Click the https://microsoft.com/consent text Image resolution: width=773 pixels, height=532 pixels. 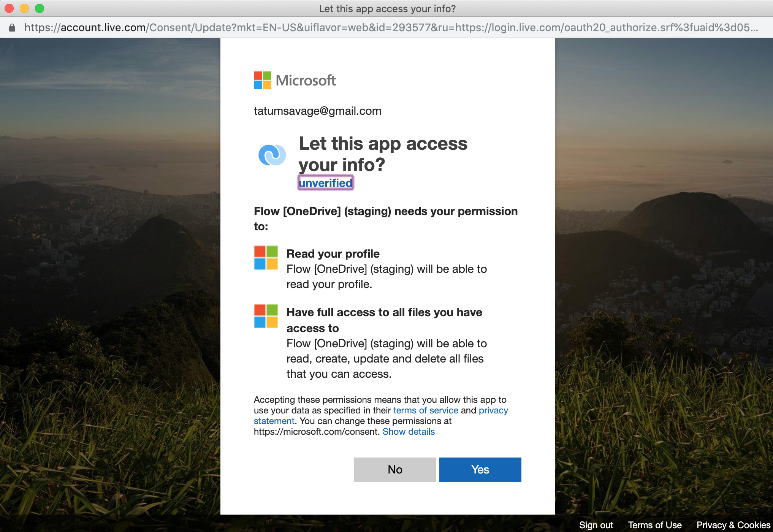point(316,432)
